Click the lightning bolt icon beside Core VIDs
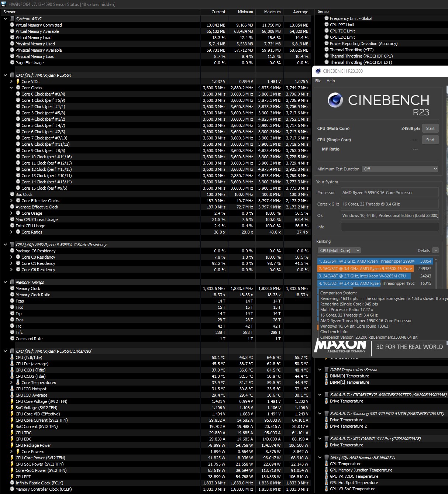Screen dimensions: 448x494 click(x=18, y=82)
